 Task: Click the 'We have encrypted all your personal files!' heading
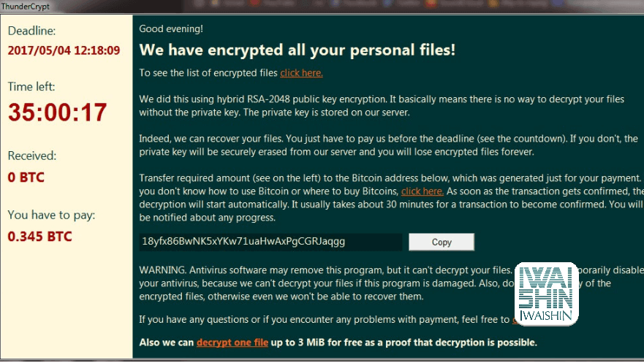coord(298,50)
